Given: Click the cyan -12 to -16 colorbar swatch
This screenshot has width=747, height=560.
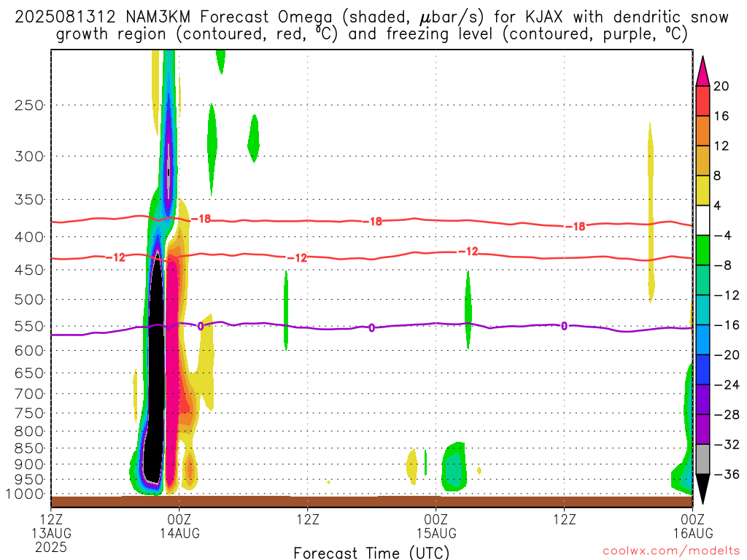Looking at the screenshot, I should (x=703, y=310).
